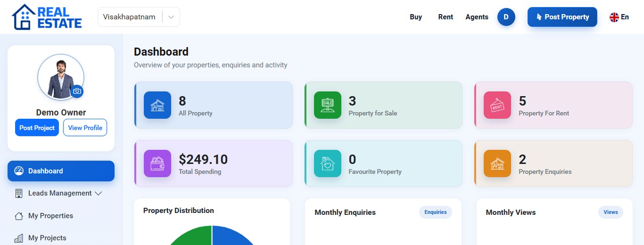Click the 3 Property for Sale count
Image resolution: width=644 pixels, height=245 pixels.
point(352,101)
